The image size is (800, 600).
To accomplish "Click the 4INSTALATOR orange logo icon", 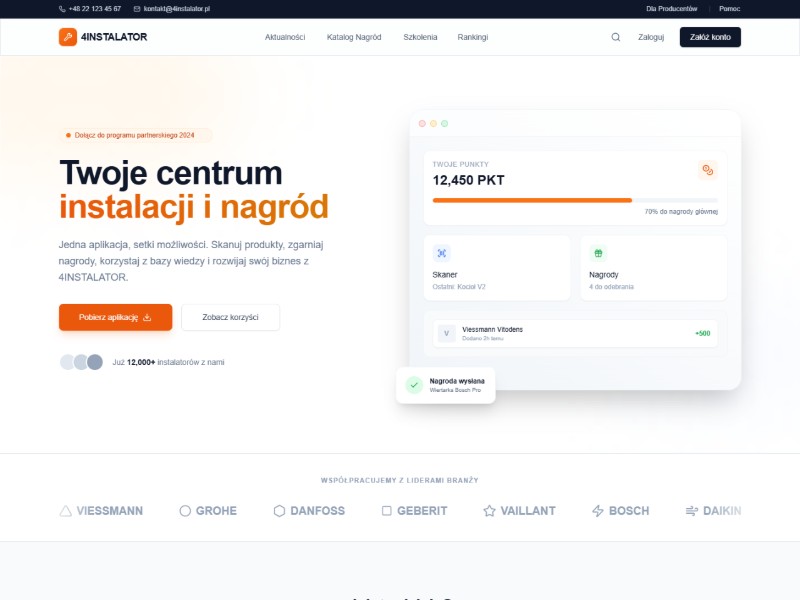I will (x=67, y=37).
